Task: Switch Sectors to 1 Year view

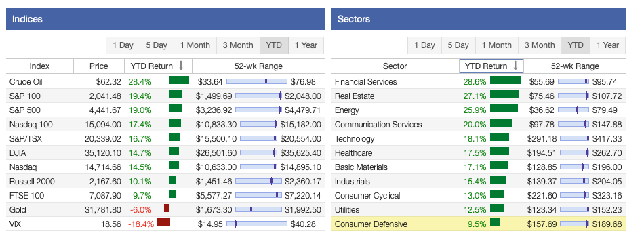Action: point(607,45)
